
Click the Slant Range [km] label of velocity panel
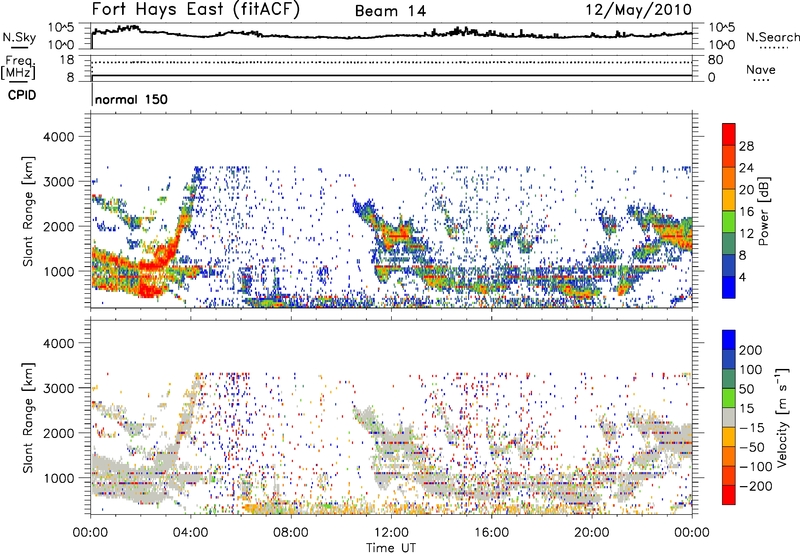[x=28, y=418]
